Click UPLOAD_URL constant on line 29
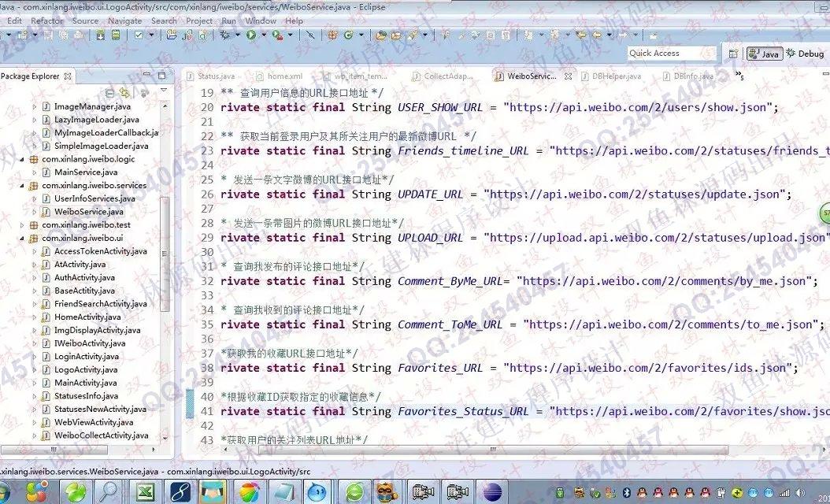Image resolution: width=830 pixels, height=504 pixels. (x=430, y=238)
